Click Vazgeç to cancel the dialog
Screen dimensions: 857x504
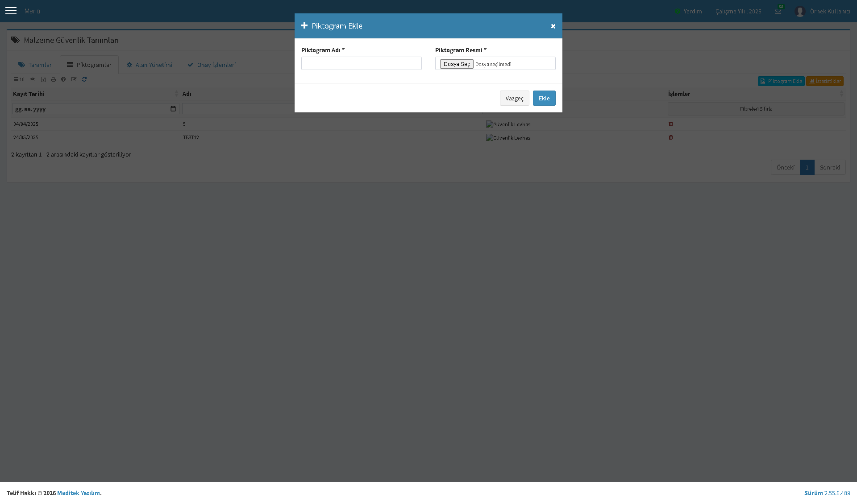[515, 98]
